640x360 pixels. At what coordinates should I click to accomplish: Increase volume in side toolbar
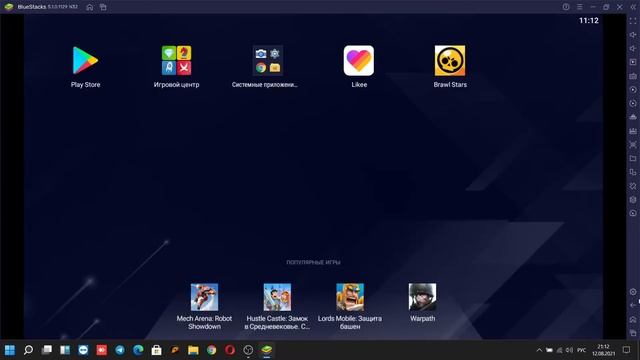click(633, 35)
